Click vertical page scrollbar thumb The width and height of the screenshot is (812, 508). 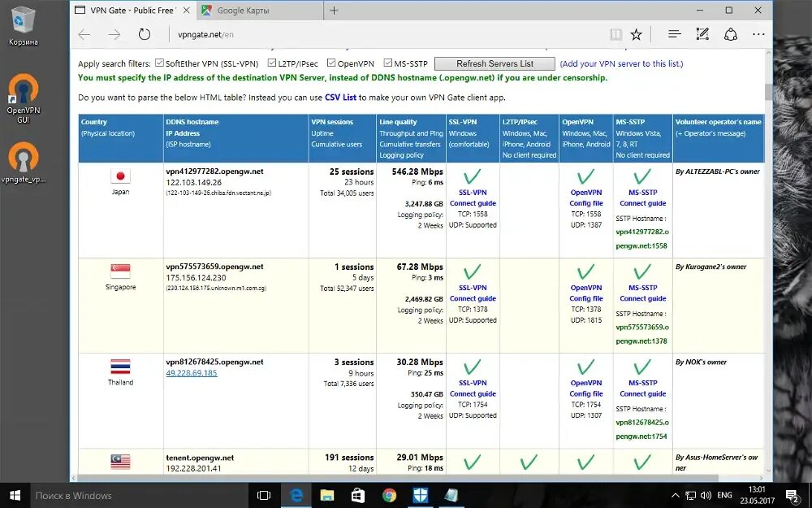click(768, 93)
